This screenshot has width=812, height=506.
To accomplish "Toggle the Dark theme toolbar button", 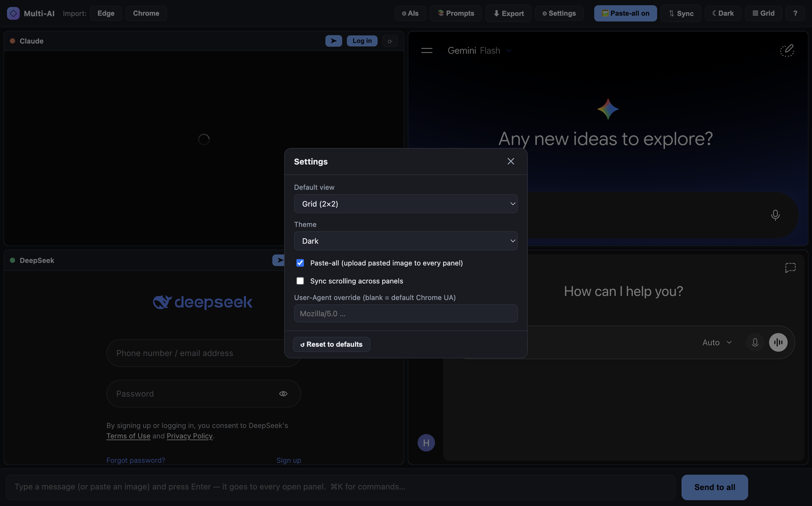I will (x=723, y=13).
